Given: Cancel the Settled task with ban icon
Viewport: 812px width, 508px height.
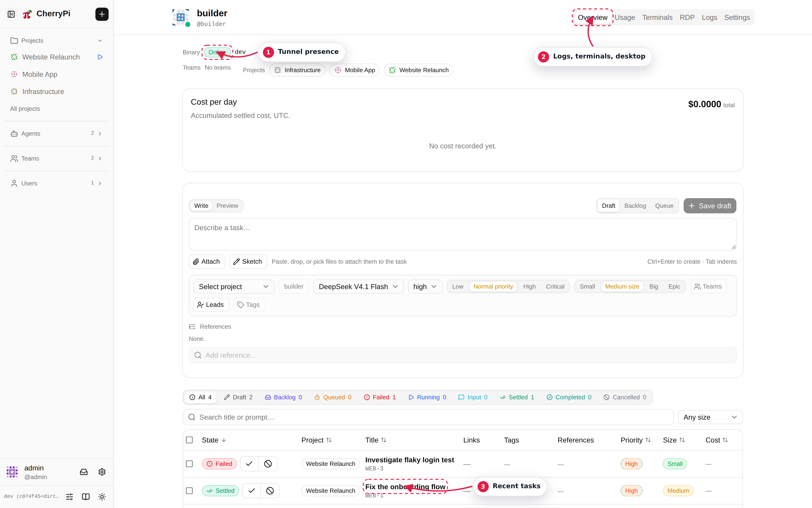Looking at the screenshot, I should 270,490.
